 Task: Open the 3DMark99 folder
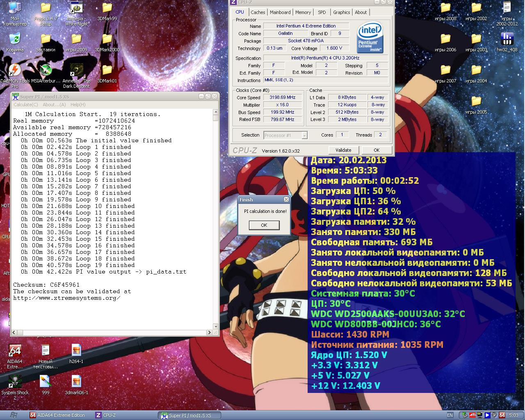coord(107,11)
